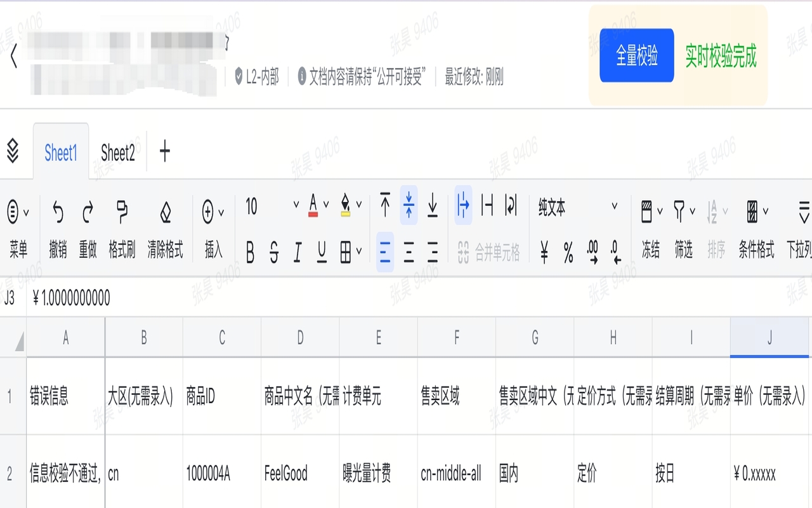Click the L2-内部 security label
The image size is (812, 508).
point(257,78)
